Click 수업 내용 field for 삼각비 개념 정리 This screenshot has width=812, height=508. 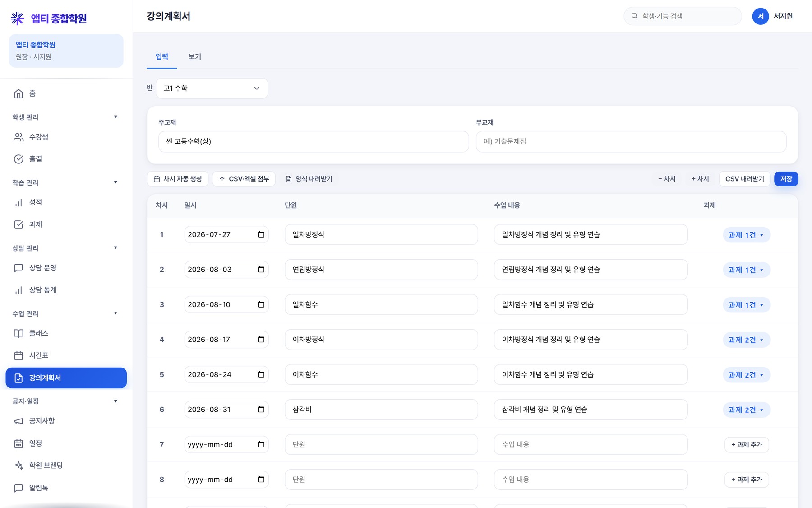[x=591, y=410]
